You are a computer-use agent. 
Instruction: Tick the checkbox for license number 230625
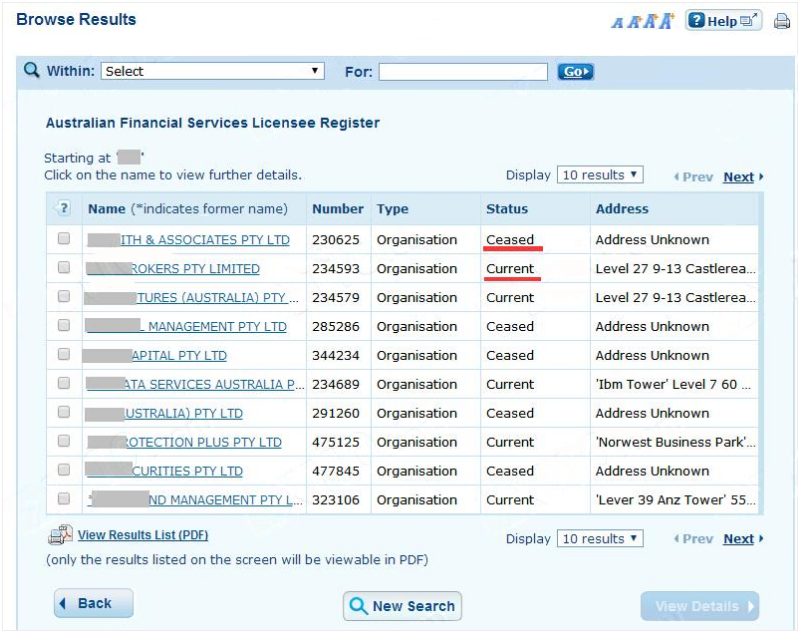(x=64, y=240)
